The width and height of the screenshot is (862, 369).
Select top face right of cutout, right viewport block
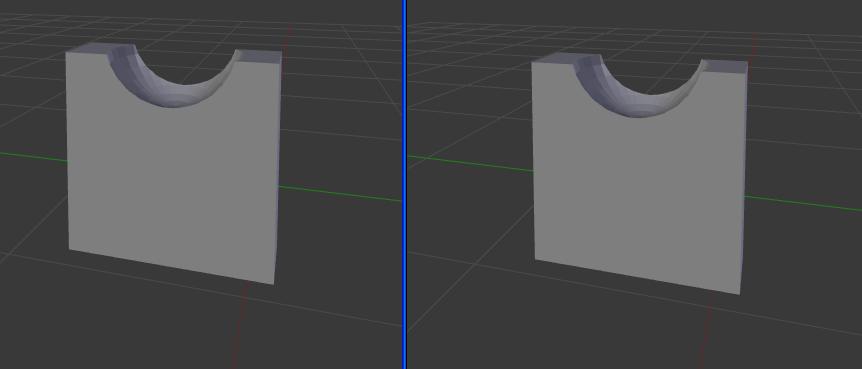point(726,67)
